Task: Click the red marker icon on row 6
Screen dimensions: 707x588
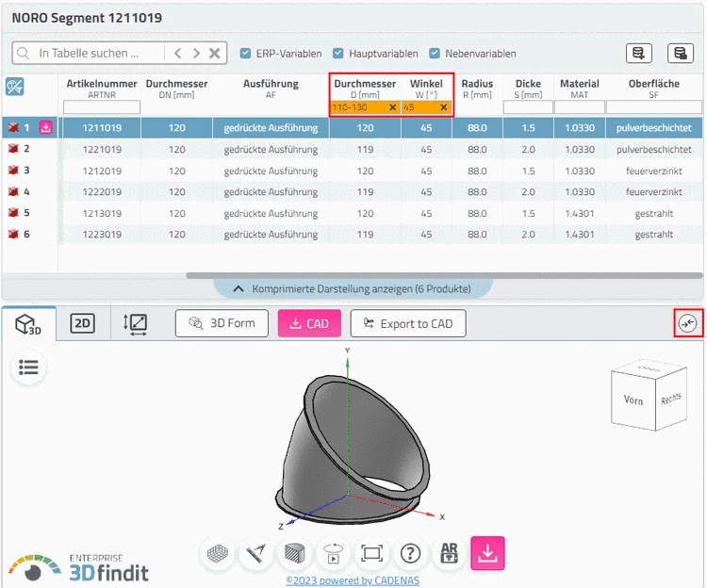Action: 13,234
